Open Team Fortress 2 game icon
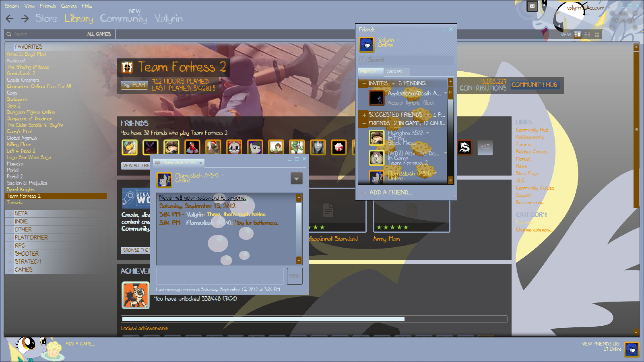Image resolution: width=644 pixels, height=362 pixels. (x=127, y=67)
